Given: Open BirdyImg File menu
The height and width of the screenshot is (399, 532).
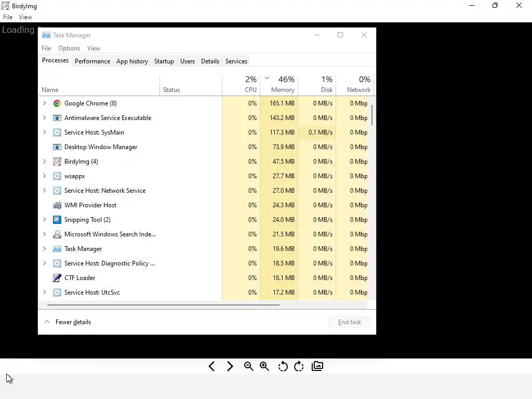Looking at the screenshot, I should tap(8, 17).
